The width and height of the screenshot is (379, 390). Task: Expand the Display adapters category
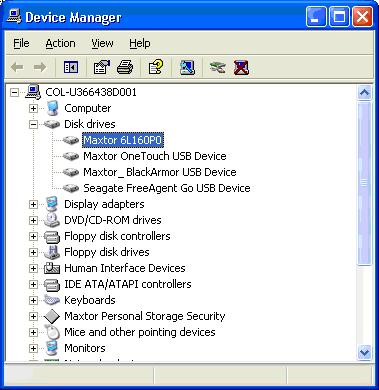pos(33,204)
